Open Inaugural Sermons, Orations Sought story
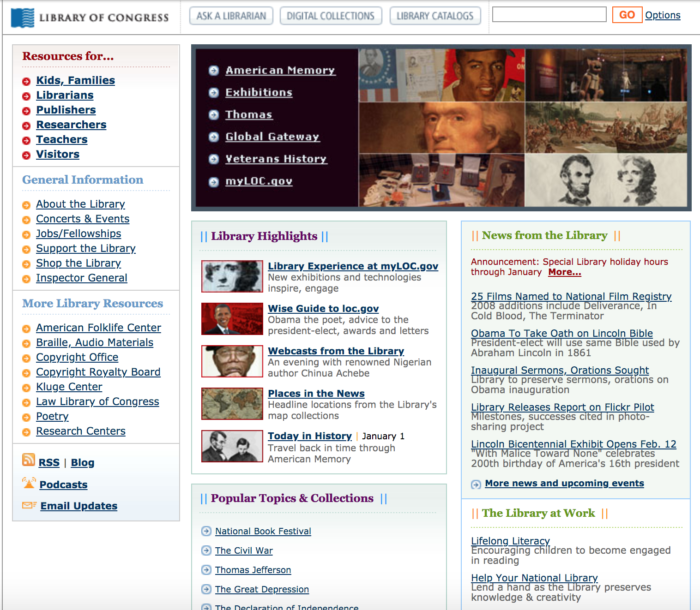Viewport: 700px width, 610px height. (x=560, y=370)
